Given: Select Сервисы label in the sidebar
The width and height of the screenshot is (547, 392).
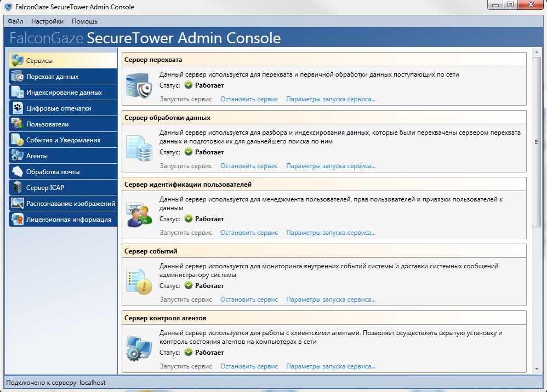Looking at the screenshot, I should (39, 61).
